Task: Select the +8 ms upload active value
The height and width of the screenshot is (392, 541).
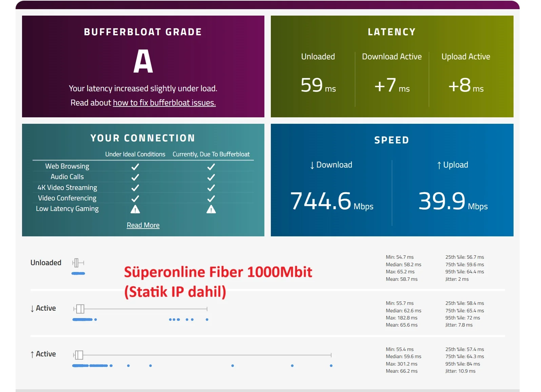Action: point(466,85)
